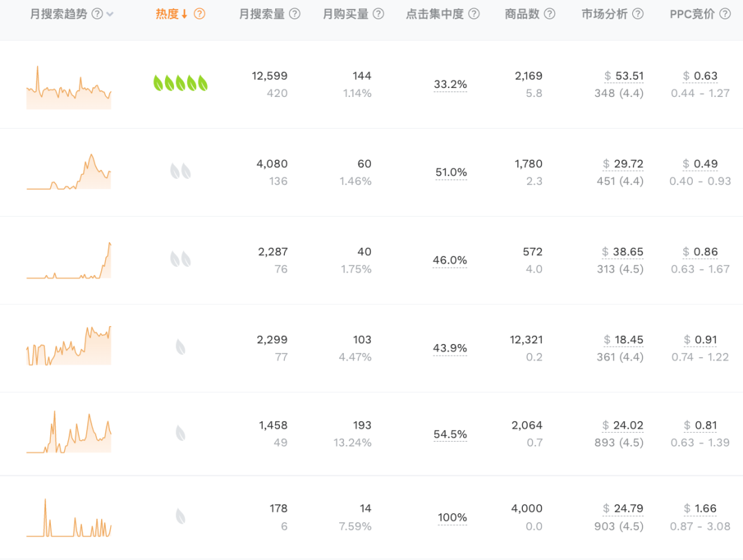743x560 pixels.
Task: Click the first row's search trend sparkline chart
Action: tap(68, 85)
